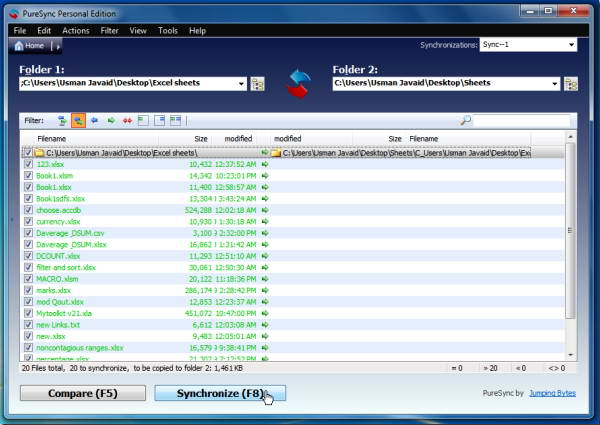This screenshot has height=425, width=600.
Task: Open the Jumping Bytes link
Action: point(552,393)
